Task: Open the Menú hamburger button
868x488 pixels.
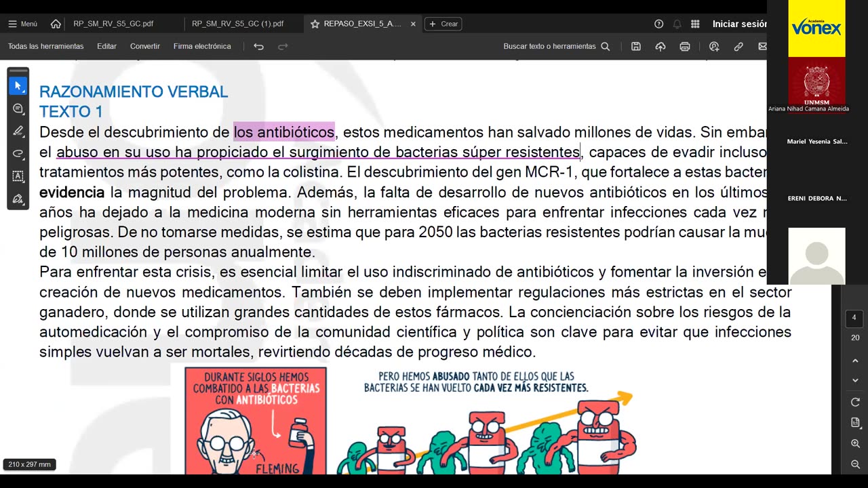Action: (x=22, y=24)
